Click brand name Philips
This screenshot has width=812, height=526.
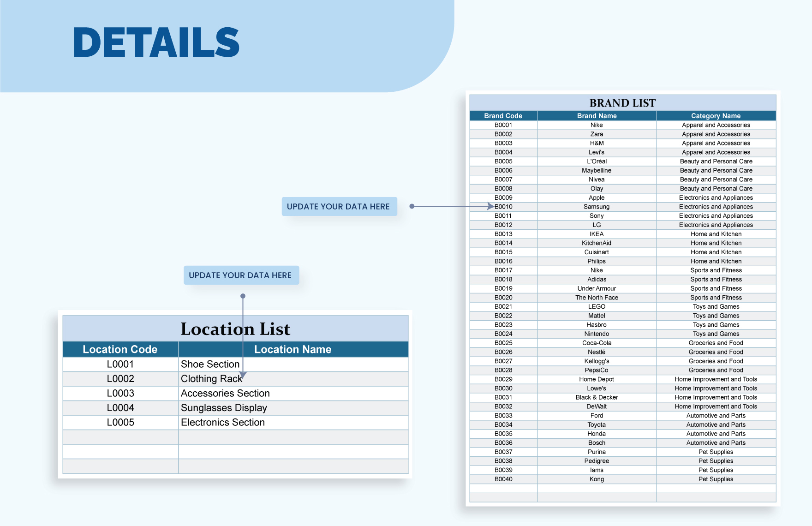597,261
